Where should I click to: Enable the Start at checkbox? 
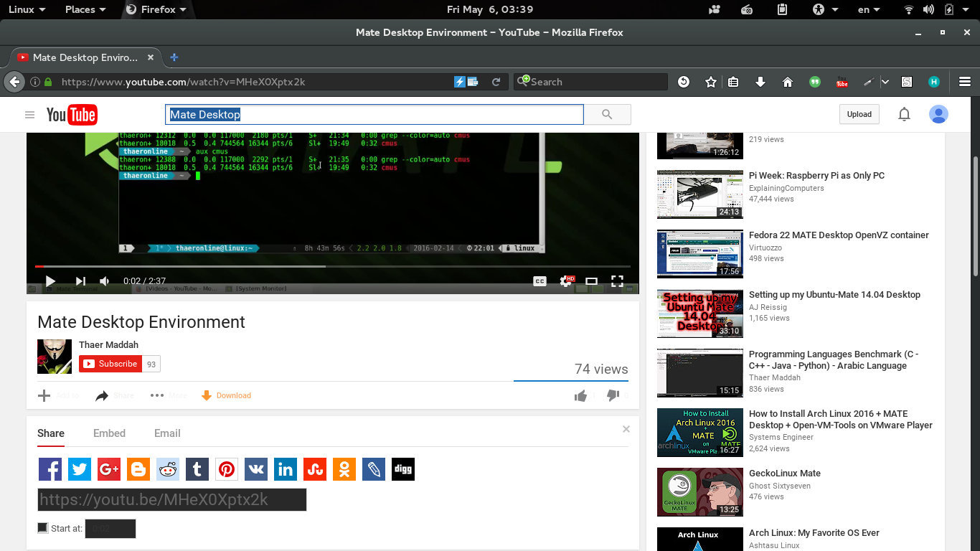click(43, 528)
